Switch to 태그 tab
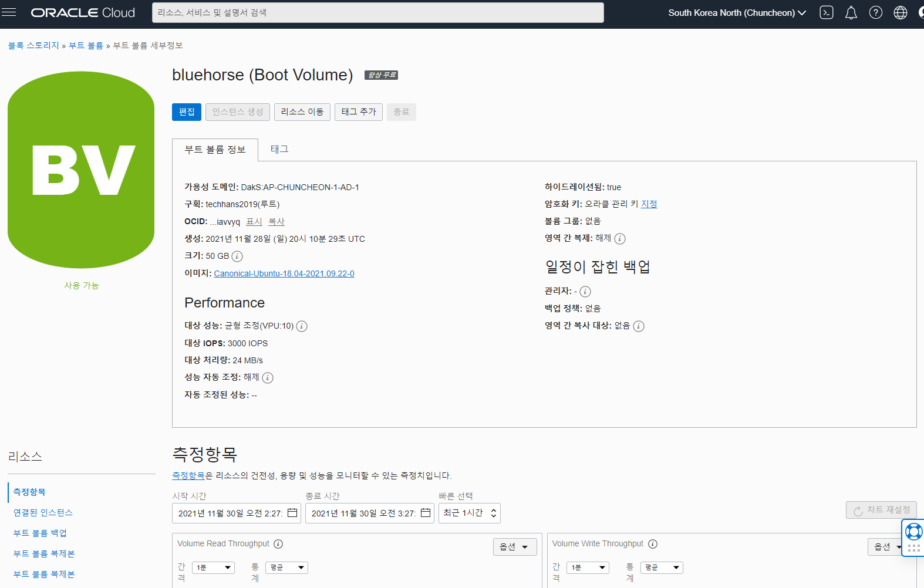Viewport: 924px width, 588px height. (279, 150)
